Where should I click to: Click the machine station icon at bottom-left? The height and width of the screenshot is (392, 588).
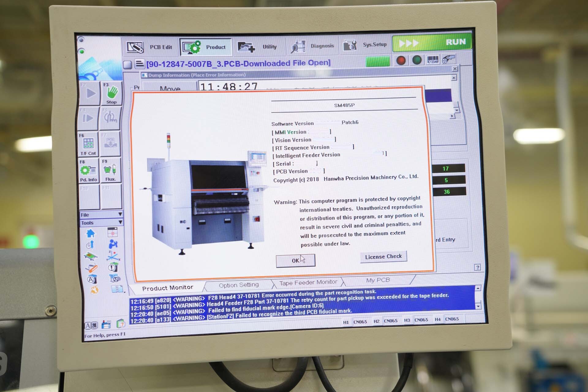pyautogui.click(x=106, y=324)
